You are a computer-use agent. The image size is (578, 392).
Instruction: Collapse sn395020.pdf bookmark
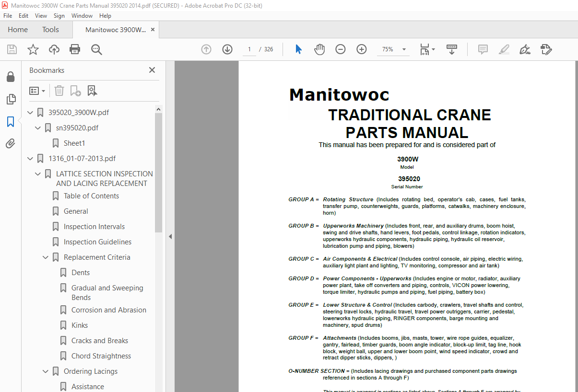tap(38, 128)
